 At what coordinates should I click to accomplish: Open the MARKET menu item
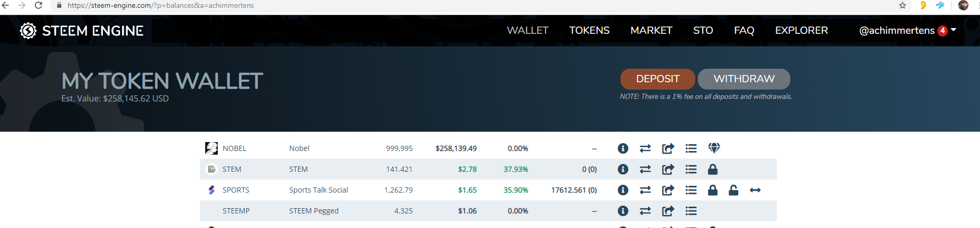[x=651, y=30]
